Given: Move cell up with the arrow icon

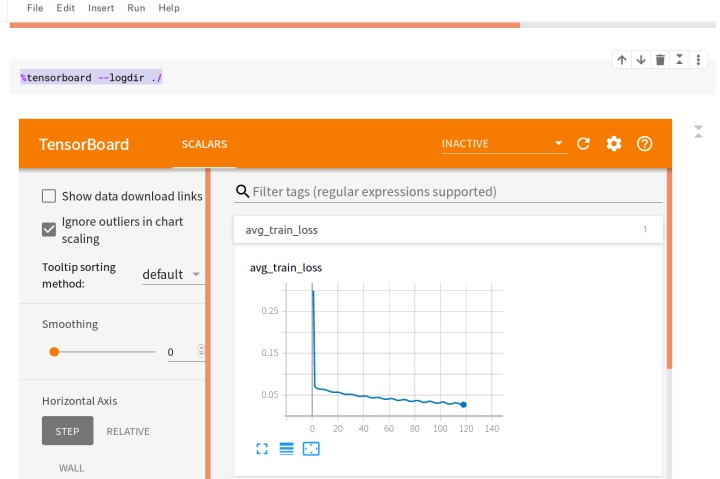Looking at the screenshot, I should (622, 60).
